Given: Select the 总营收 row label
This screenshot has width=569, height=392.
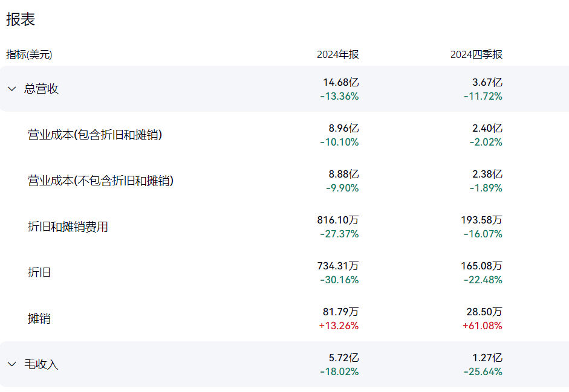Looking at the screenshot, I should tap(41, 89).
